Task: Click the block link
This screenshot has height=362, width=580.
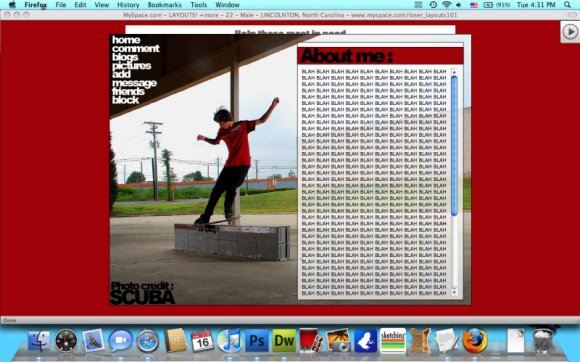Action: point(125,100)
